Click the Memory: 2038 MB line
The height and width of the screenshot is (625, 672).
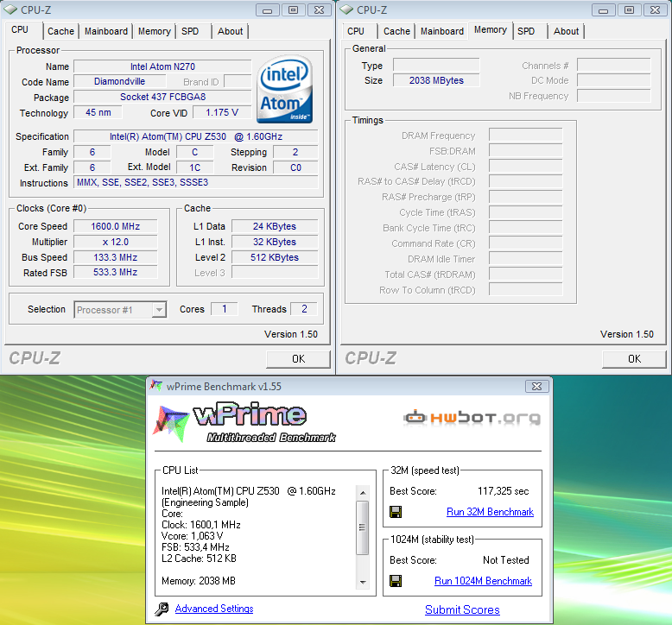tap(199, 581)
